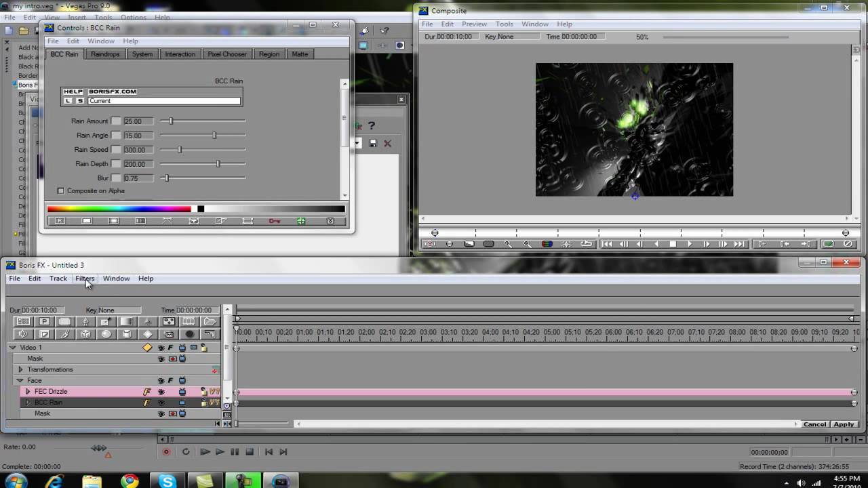The height and width of the screenshot is (488, 868).
Task: Click the orange F filter icon on FEC Drizzle
Action: [146, 392]
